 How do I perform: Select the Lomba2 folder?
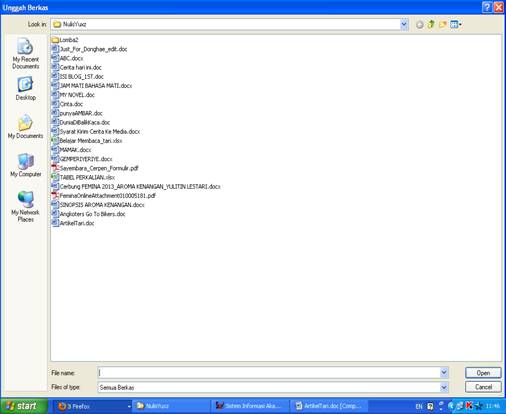click(65, 40)
